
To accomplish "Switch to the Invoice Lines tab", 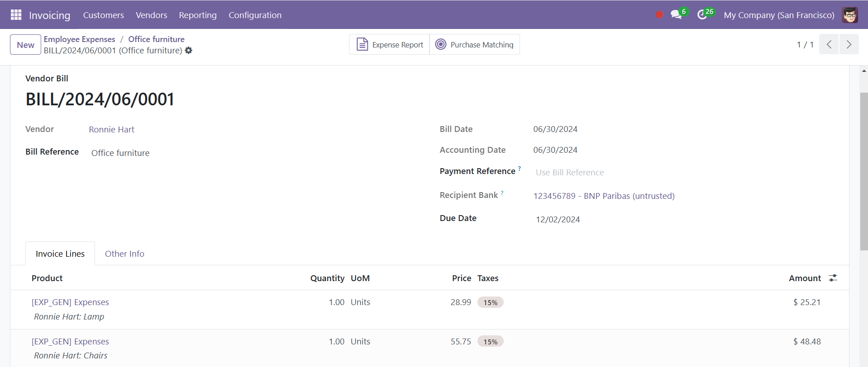I will pyautogui.click(x=60, y=254).
